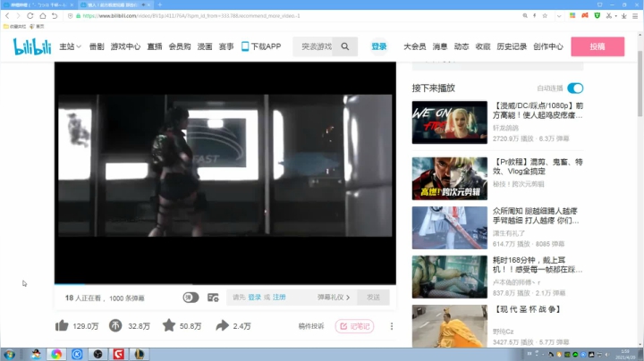644x361 pixels.
Task: Give a coin to the video
Action: (x=115, y=326)
